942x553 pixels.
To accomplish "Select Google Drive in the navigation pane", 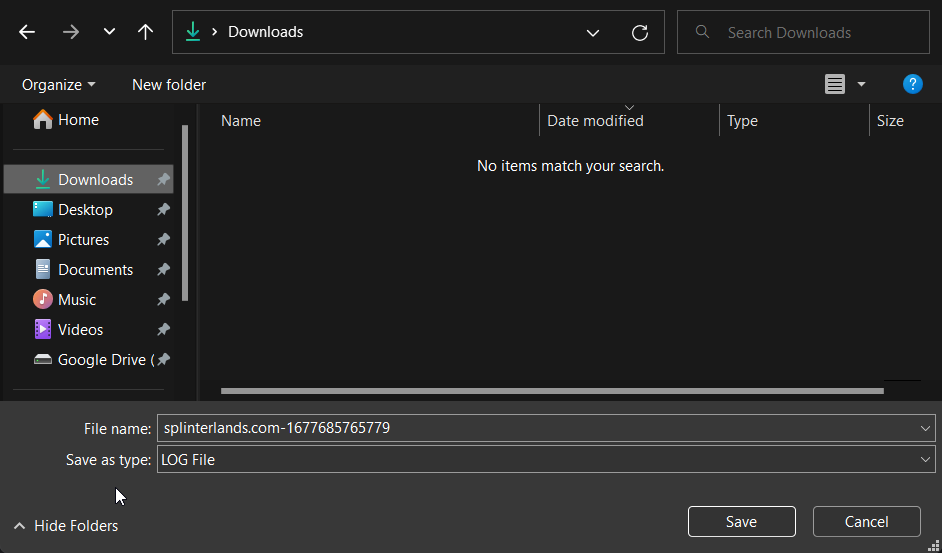I will [88, 359].
